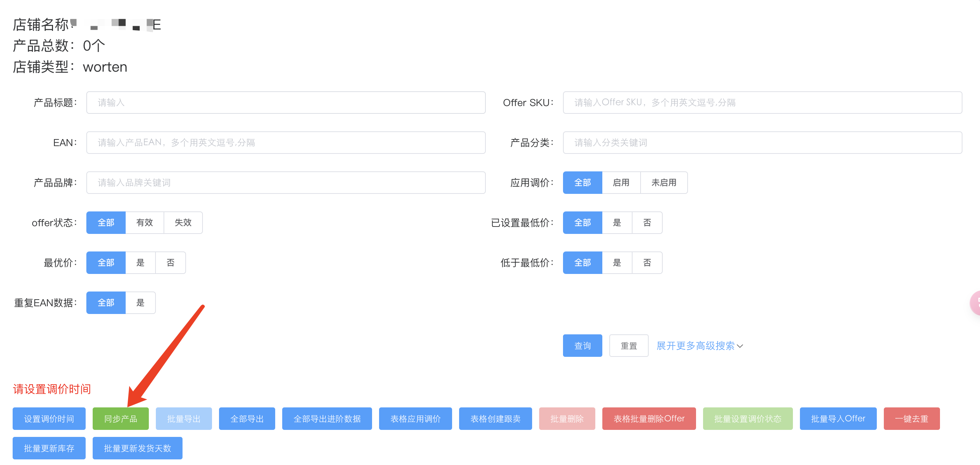
Task: Click the 批量删除 batch delete button
Action: [x=567, y=418]
